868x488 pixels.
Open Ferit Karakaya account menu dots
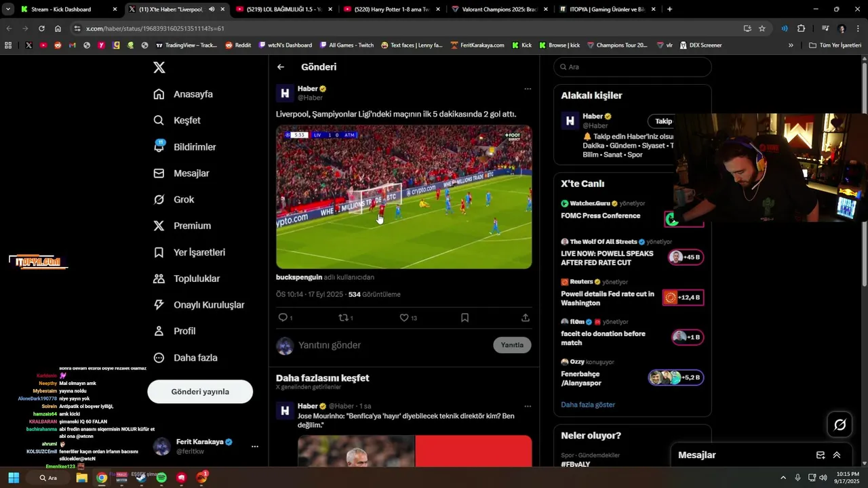pos(255,447)
